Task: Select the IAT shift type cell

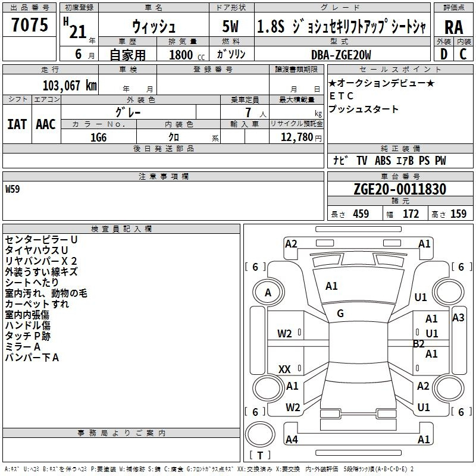Action: (17, 124)
